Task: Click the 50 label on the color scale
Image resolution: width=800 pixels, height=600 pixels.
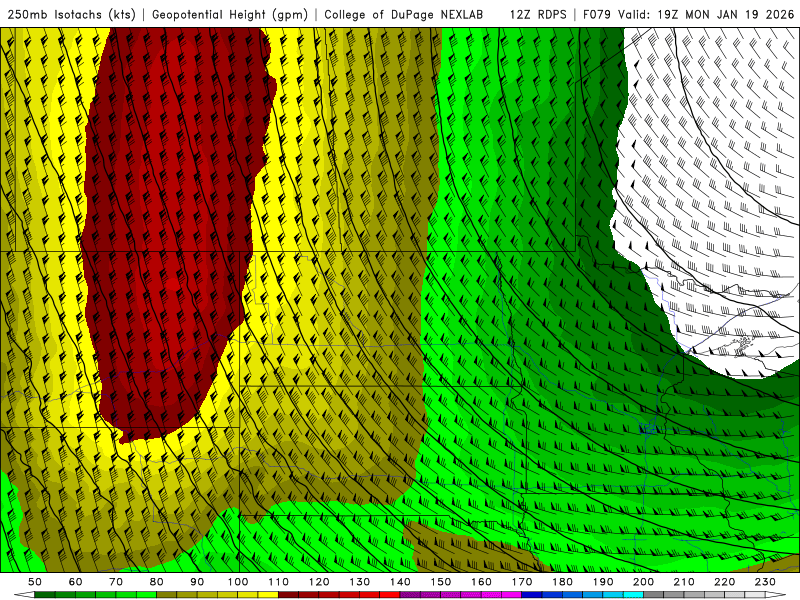Action: [x=35, y=582]
